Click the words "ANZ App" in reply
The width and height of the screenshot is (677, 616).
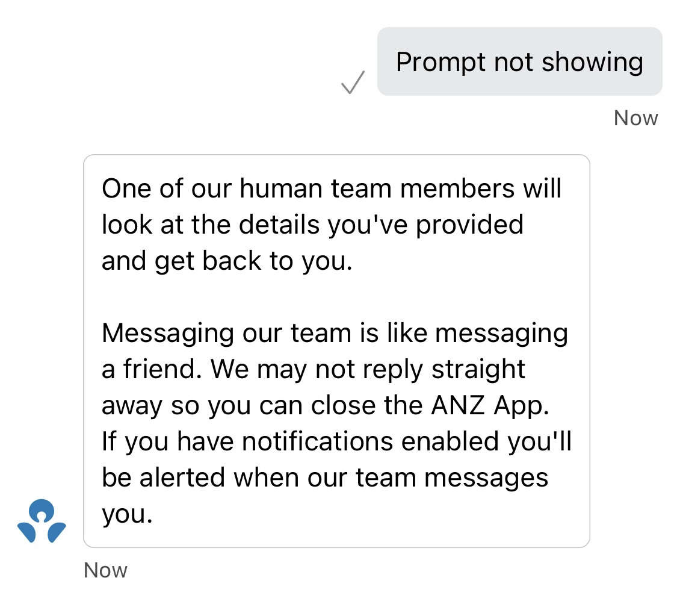coord(489,405)
